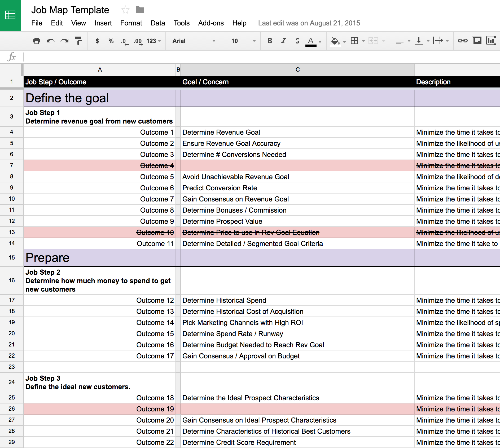Image resolution: width=500 pixels, height=448 pixels.
Task: Click the Print icon
Action: click(36, 41)
